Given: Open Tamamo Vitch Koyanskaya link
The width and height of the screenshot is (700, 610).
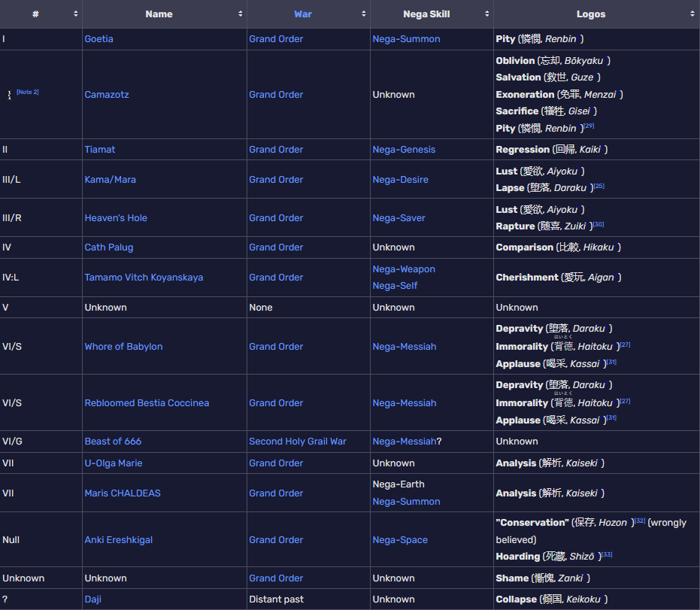Looking at the screenshot, I should (144, 278).
